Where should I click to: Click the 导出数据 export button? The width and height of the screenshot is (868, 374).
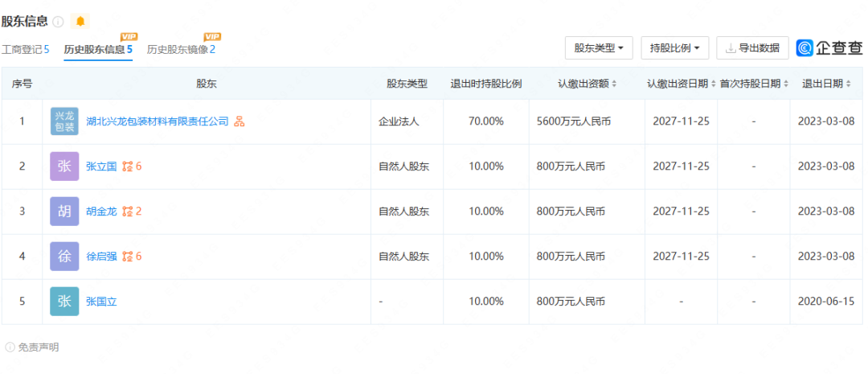(x=752, y=48)
